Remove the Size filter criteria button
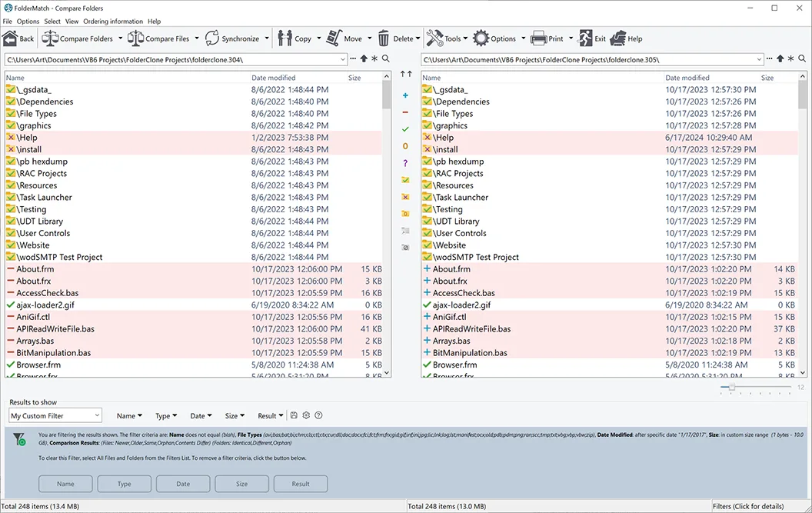 point(242,484)
